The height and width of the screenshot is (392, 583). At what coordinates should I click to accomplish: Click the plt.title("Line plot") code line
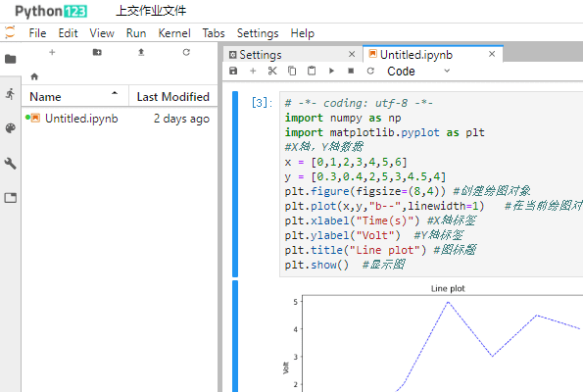356,250
